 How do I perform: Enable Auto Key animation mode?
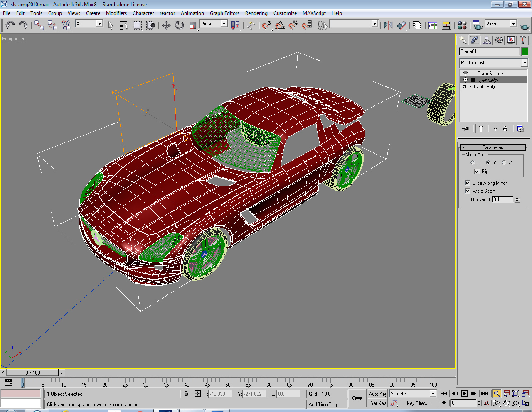point(377,394)
